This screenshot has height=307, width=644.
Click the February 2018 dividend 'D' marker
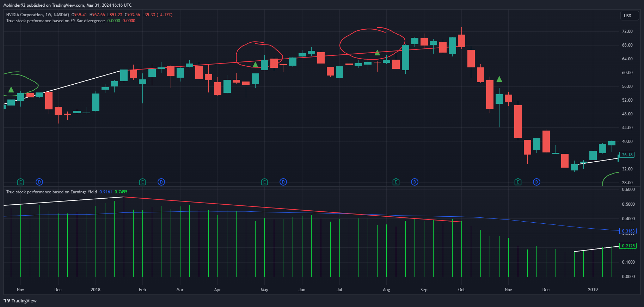coord(161,182)
